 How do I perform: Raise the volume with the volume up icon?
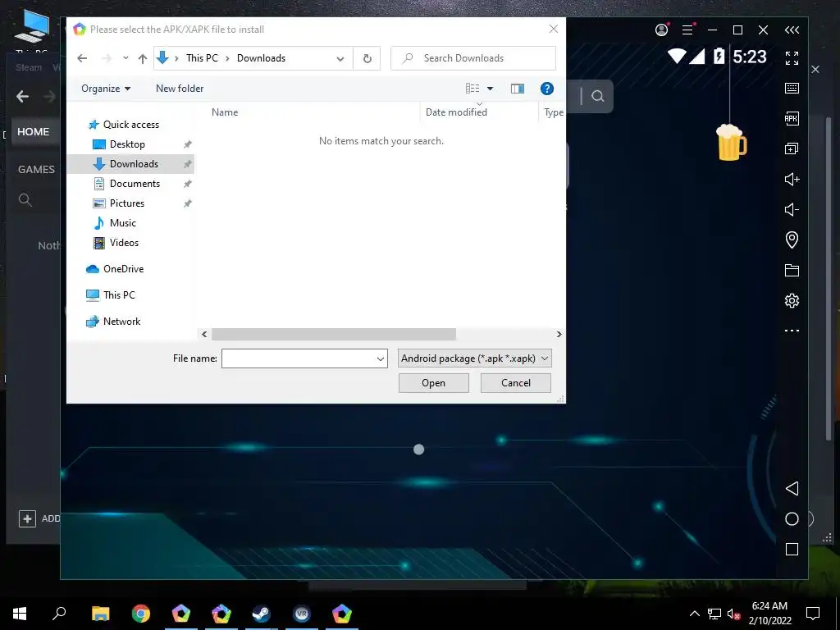click(x=792, y=179)
